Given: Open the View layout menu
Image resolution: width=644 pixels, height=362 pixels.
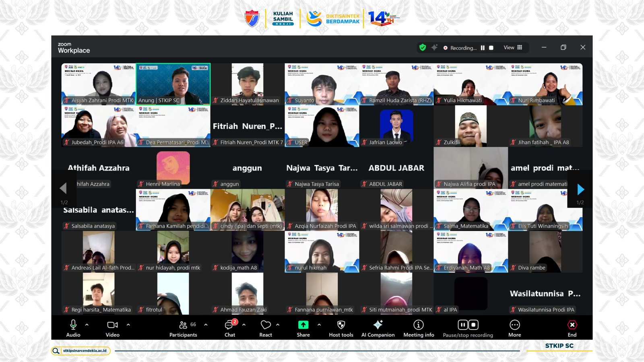Looking at the screenshot, I should click(x=513, y=47).
